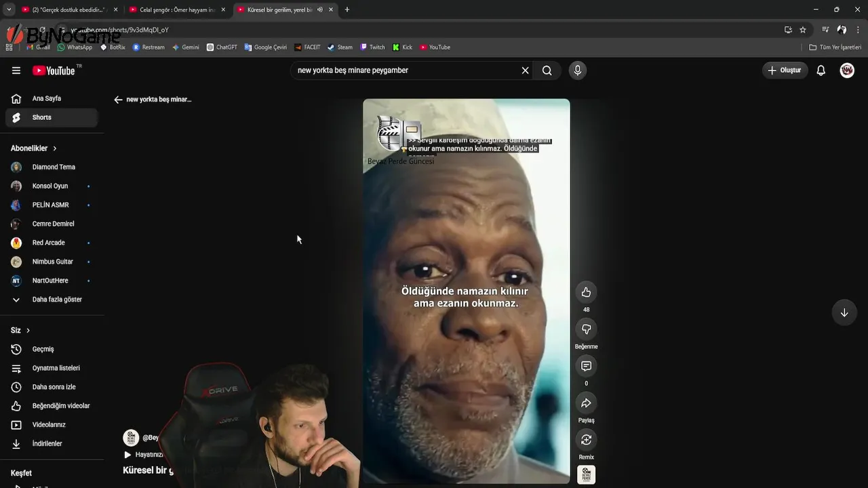Like the Short with thumbs up
Viewport: 868px width, 488px height.
pos(586,292)
